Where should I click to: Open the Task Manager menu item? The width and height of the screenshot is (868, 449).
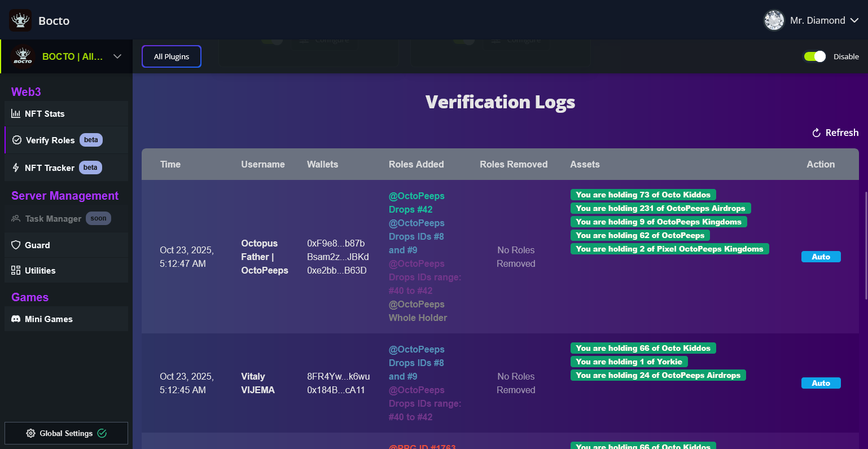53,219
